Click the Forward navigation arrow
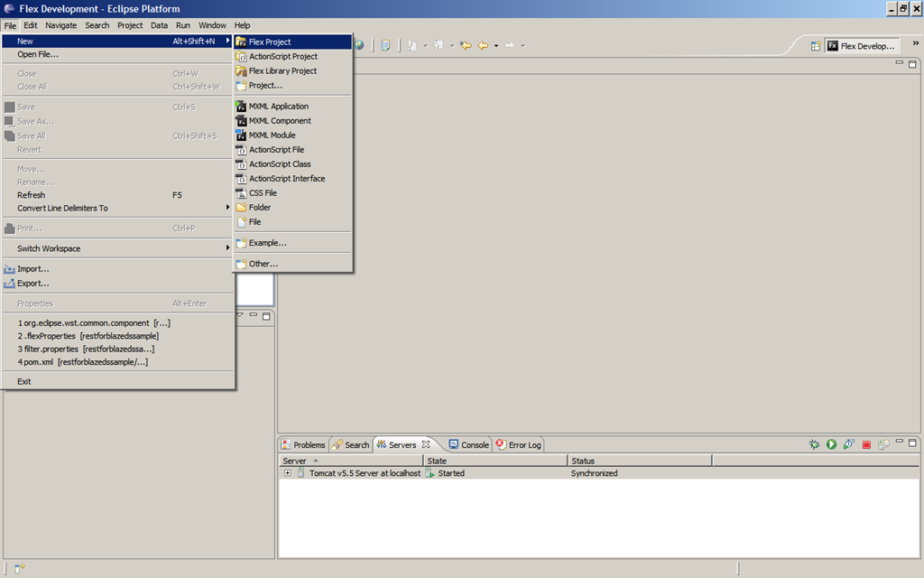The height and width of the screenshot is (578, 924). pyautogui.click(x=510, y=45)
